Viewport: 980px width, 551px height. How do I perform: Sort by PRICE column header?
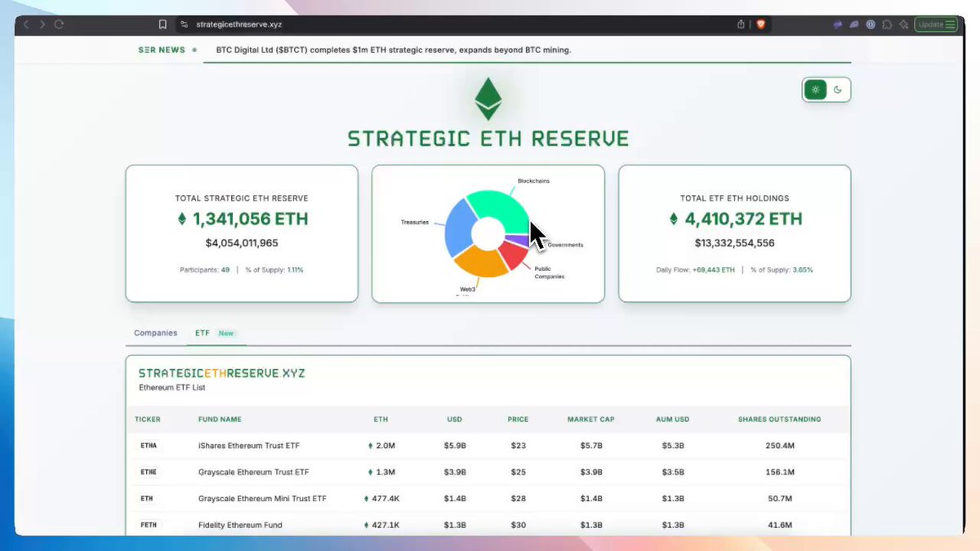pyautogui.click(x=518, y=420)
